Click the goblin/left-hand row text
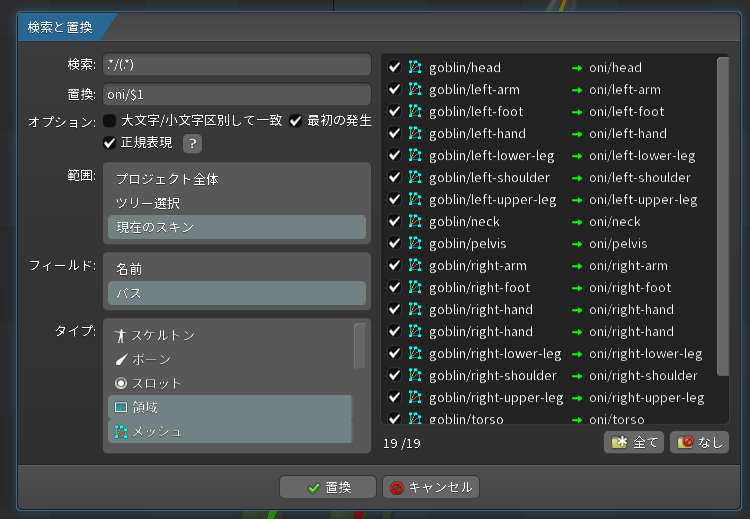 (x=477, y=133)
